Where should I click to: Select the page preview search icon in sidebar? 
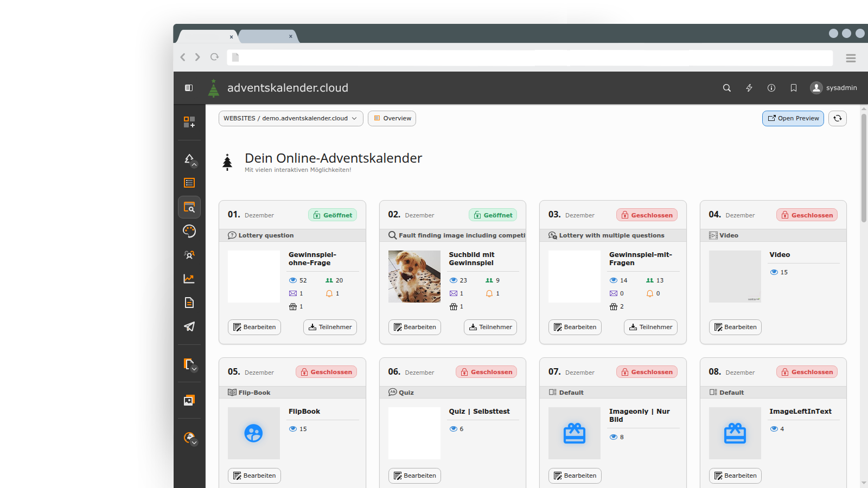[x=189, y=207]
